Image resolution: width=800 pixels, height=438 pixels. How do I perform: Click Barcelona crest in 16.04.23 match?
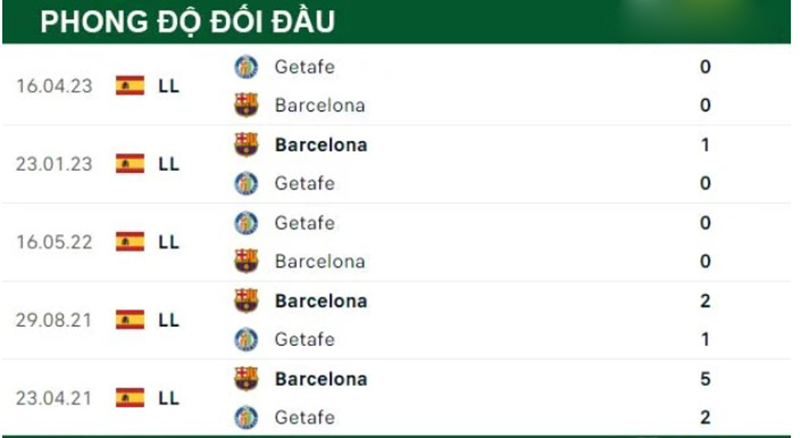[246, 105]
